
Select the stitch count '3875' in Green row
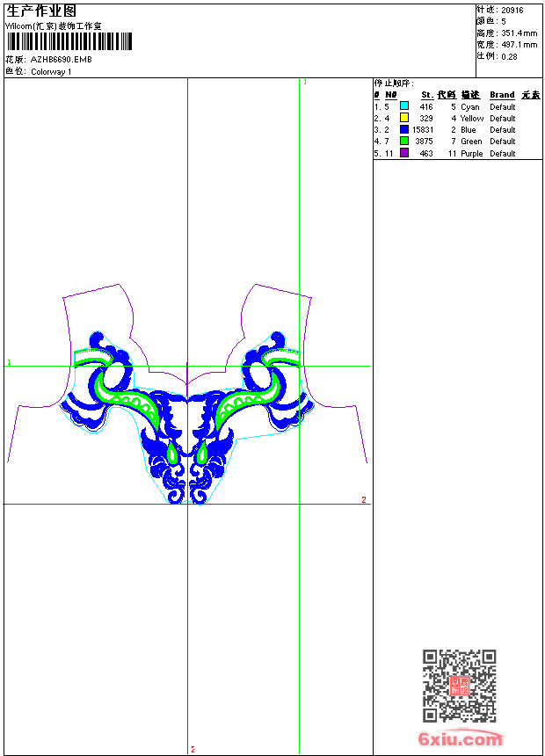(424, 142)
